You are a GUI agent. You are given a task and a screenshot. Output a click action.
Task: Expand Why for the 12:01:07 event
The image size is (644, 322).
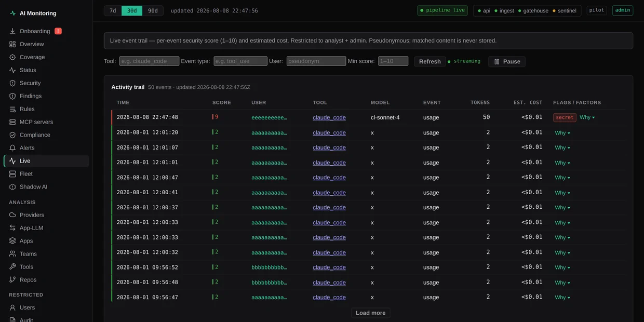[x=562, y=148]
